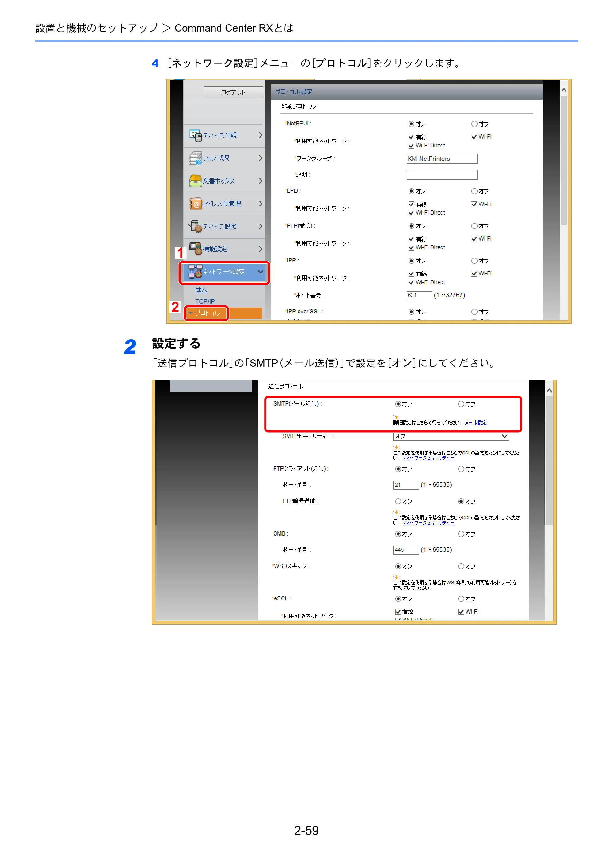Click the ジョブ状況 job status icon

click(x=195, y=158)
